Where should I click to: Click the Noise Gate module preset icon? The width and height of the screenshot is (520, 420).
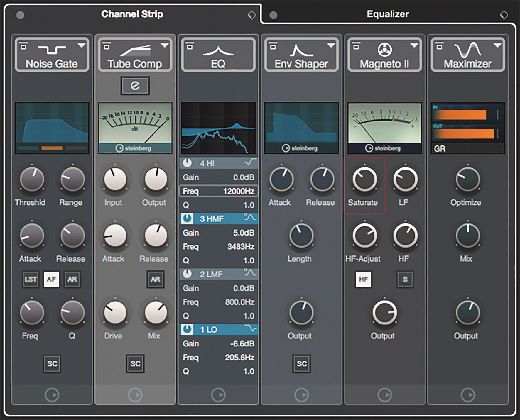pyautogui.click(x=23, y=46)
